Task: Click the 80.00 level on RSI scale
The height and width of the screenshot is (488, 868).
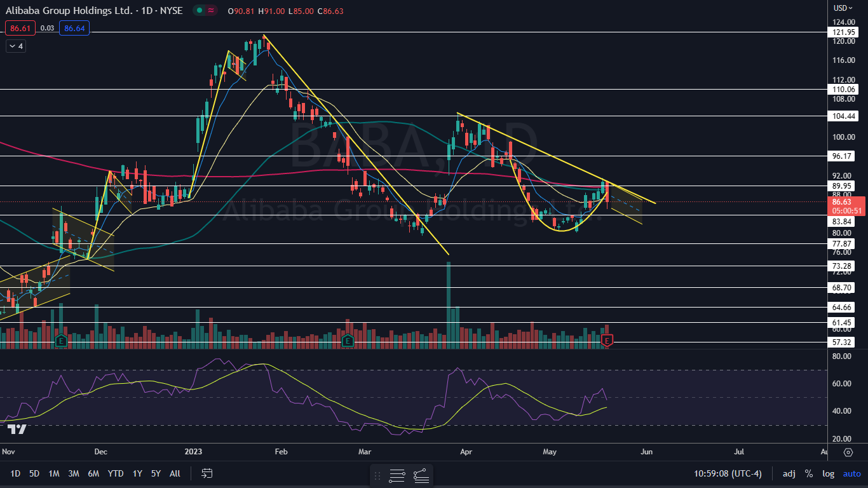Action: click(842, 356)
